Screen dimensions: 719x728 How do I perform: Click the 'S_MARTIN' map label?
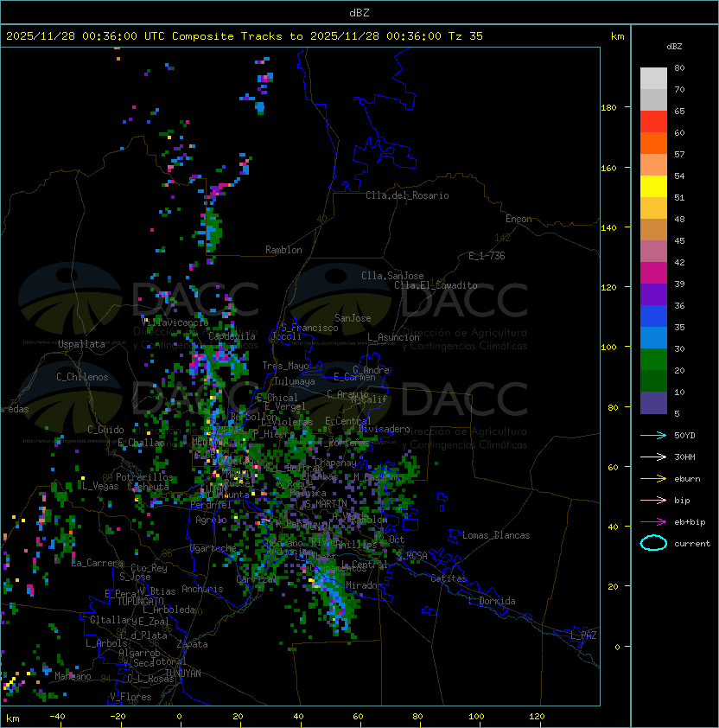326,504
